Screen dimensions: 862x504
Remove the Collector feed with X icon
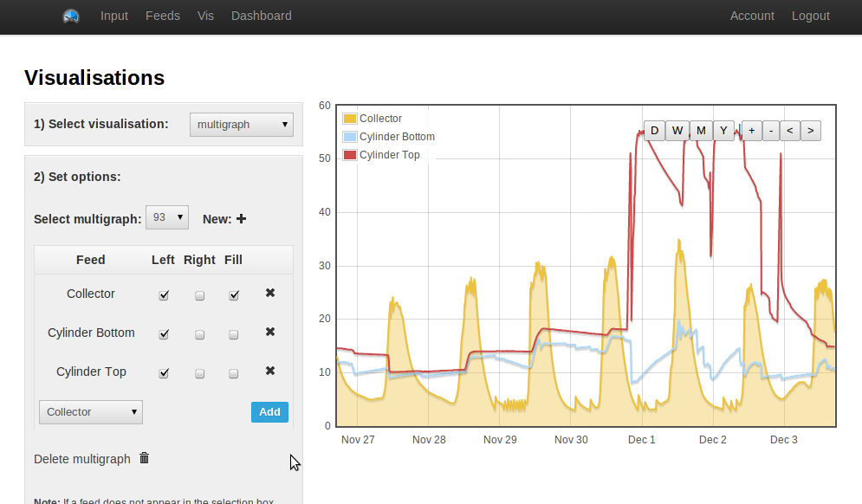pos(270,293)
